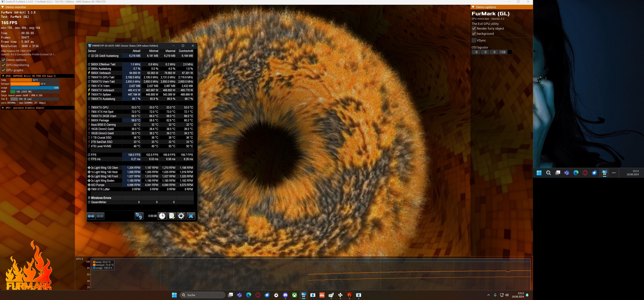Collapse the Demo monitor panel triangle

click(3, 7)
